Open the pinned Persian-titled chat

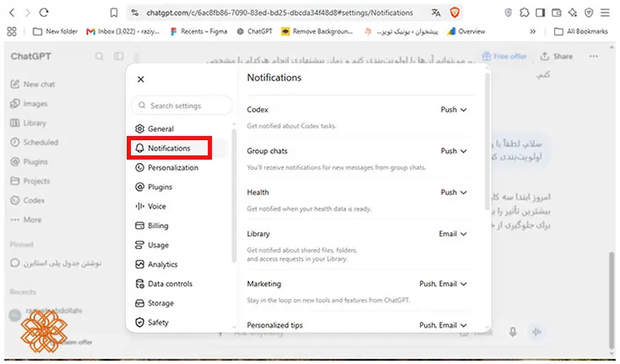pyautogui.click(x=56, y=263)
